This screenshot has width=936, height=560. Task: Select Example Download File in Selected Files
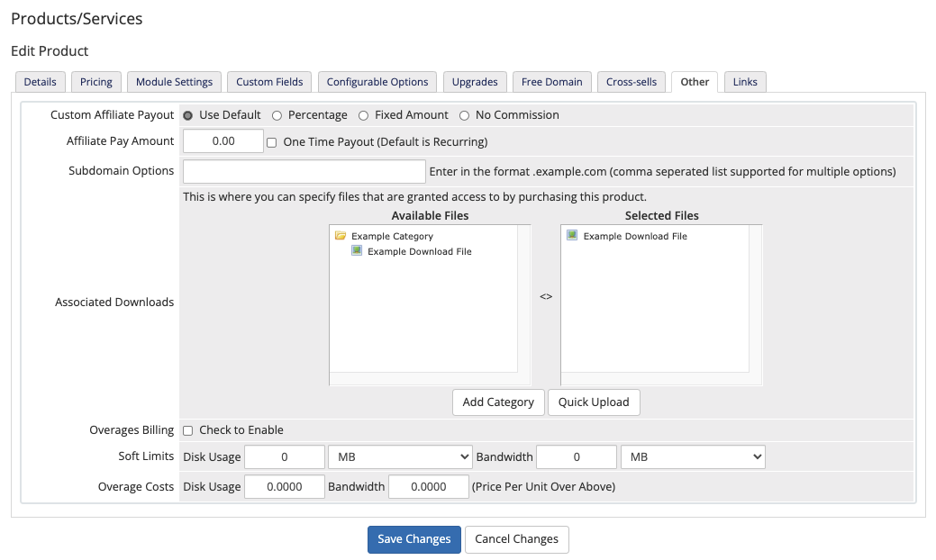tap(635, 236)
